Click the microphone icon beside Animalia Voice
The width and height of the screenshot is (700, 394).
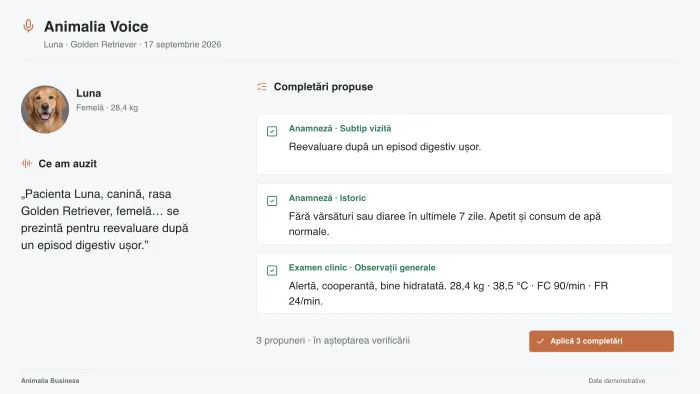tap(28, 26)
